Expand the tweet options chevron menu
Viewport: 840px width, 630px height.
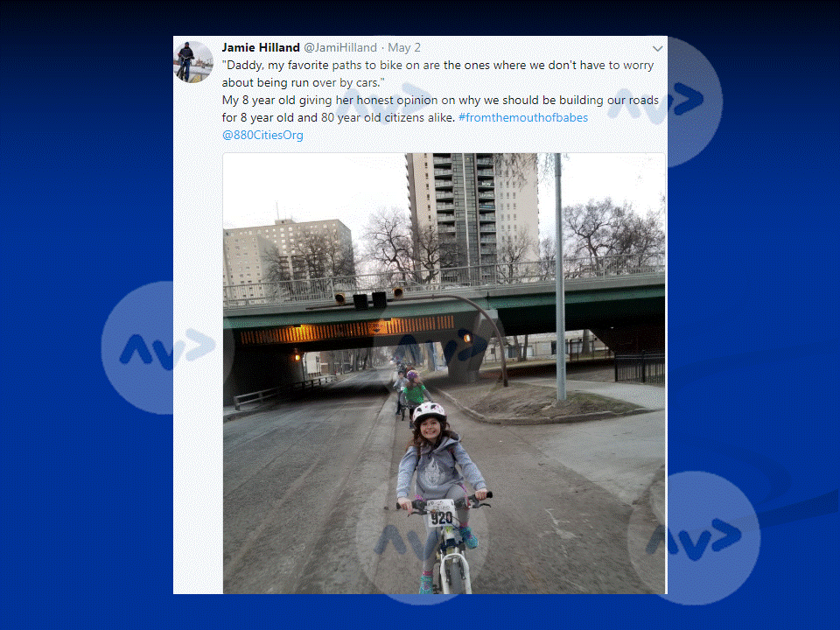coord(657,49)
